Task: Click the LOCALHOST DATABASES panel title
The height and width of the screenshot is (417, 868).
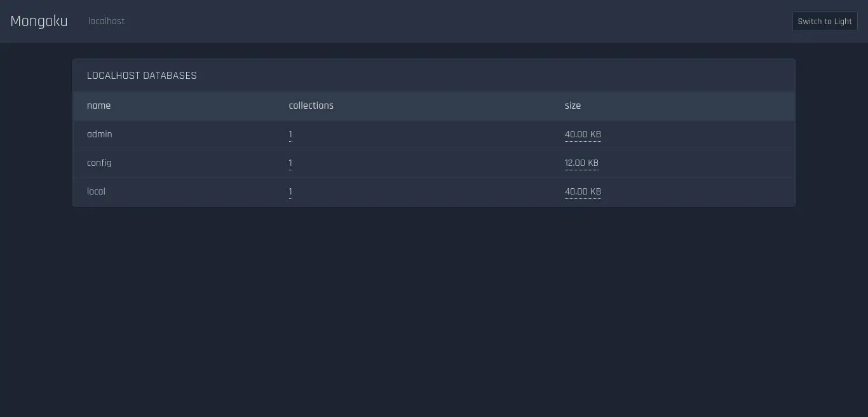Action: tap(142, 76)
